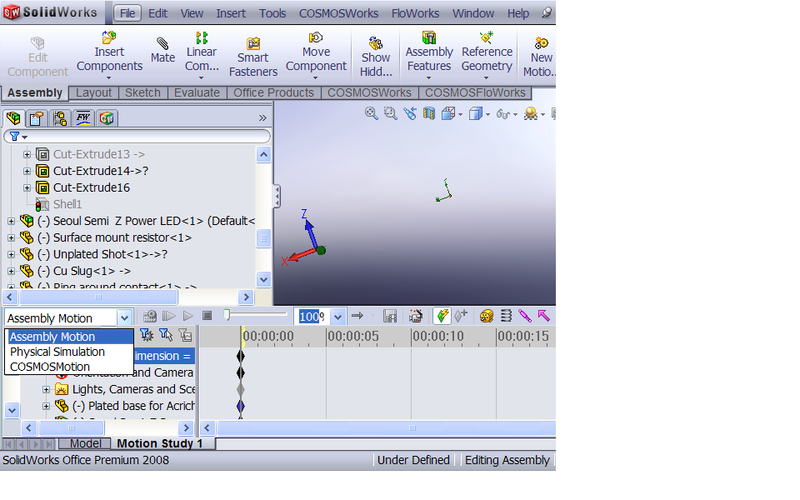Image resolution: width=800 pixels, height=500 pixels.
Task: Click the Previous View icon
Action: 410,114
